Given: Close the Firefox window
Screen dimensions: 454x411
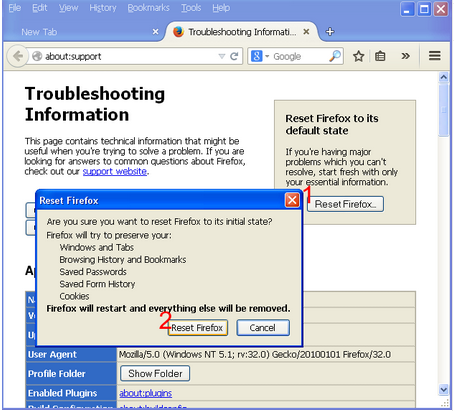Looking at the screenshot, I should click(441, 9).
